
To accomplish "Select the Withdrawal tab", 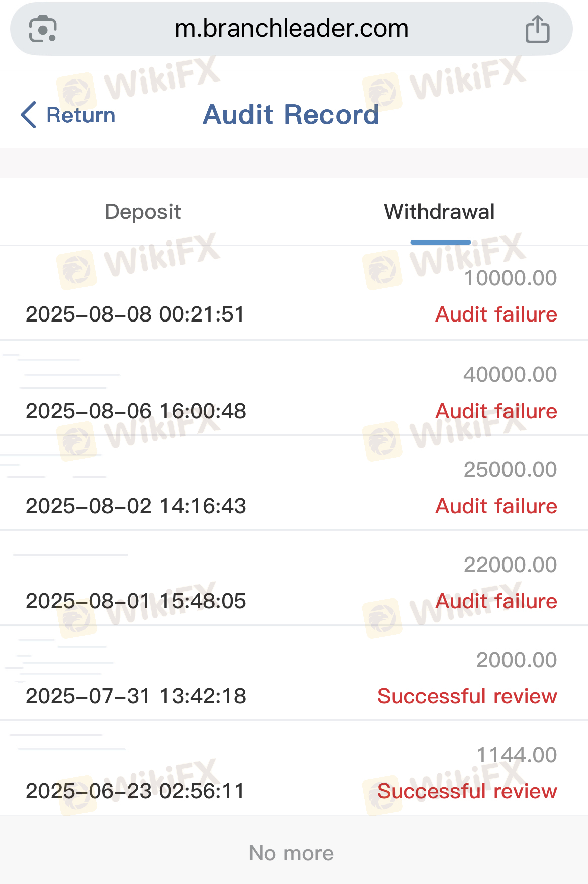I will point(440,212).
